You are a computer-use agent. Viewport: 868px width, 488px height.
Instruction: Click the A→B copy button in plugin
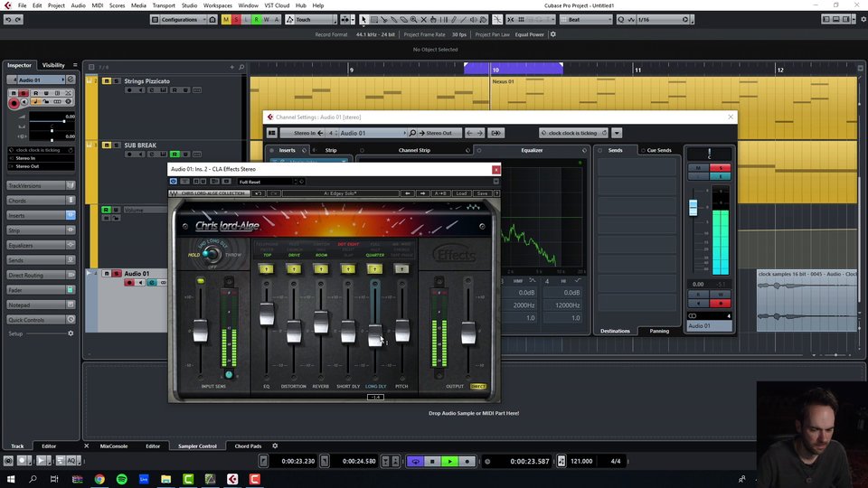click(x=440, y=193)
